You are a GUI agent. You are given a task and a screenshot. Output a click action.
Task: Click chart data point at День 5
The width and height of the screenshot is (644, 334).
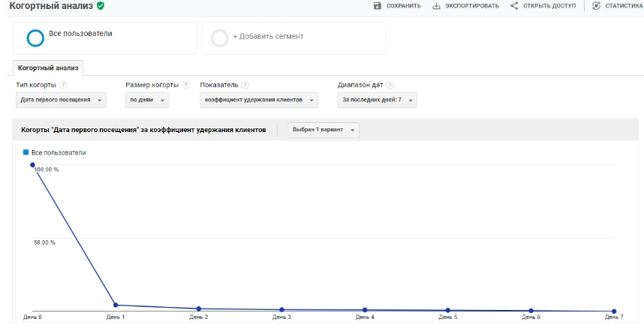[x=448, y=310]
